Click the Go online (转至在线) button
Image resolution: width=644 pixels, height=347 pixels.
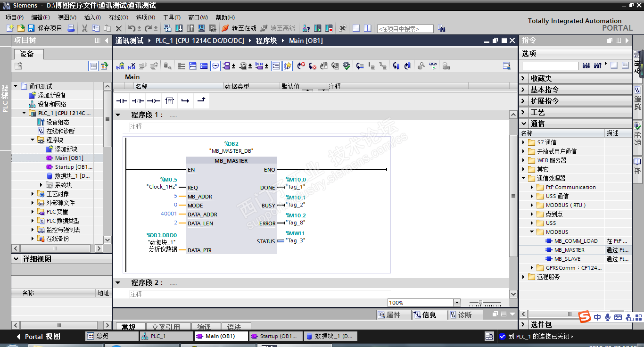click(239, 28)
